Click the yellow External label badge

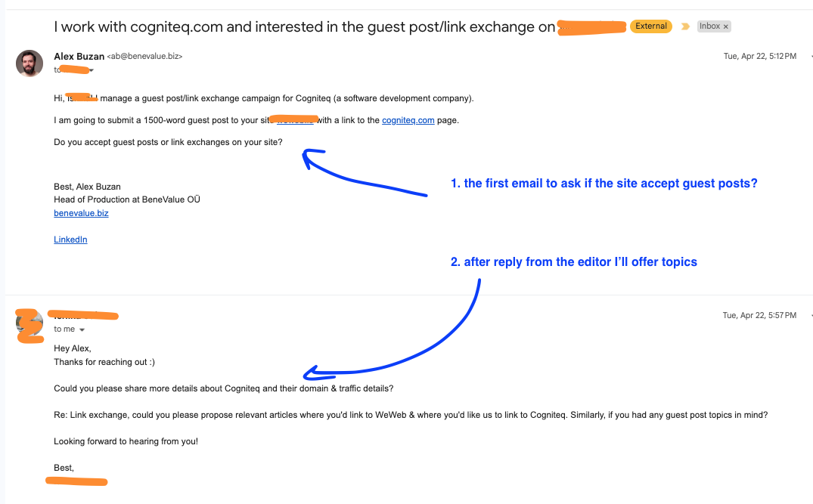pyautogui.click(x=650, y=26)
